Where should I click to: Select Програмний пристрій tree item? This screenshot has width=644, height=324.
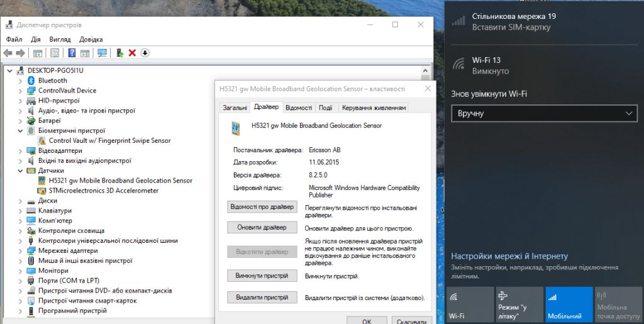click(x=72, y=311)
